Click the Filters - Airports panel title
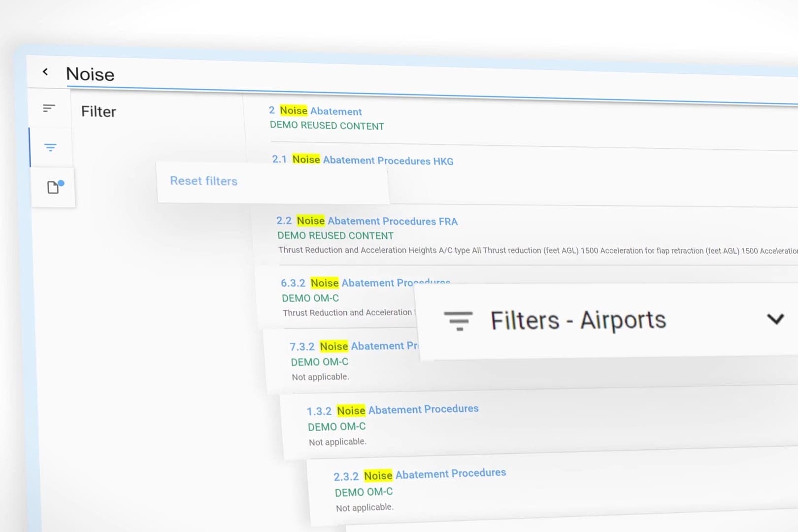The height and width of the screenshot is (532, 798). click(x=578, y=320)
